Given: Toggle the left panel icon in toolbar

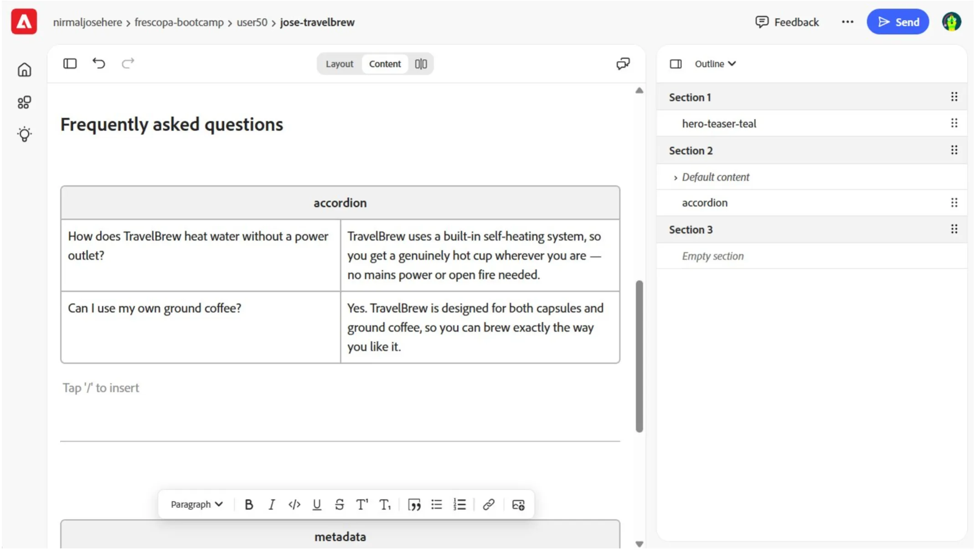Looking at the screenshot, I should click(70, 63).
